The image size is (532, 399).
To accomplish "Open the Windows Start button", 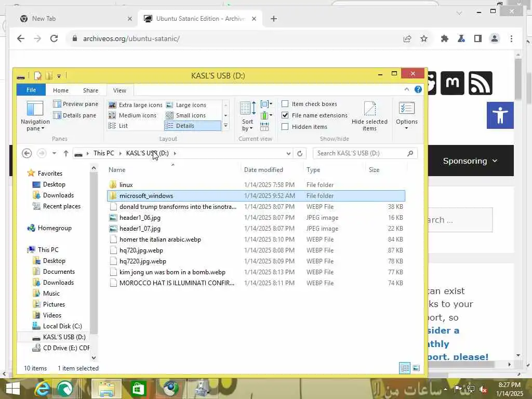I will point(13,389).
